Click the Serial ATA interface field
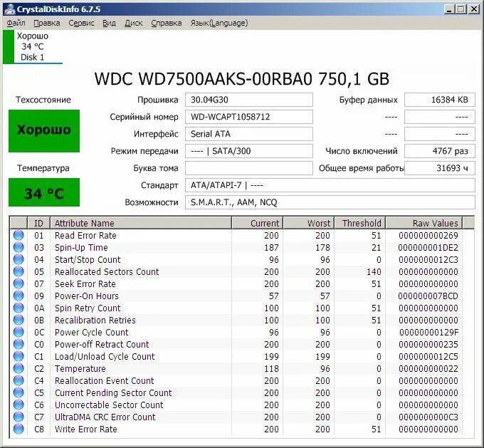 [x=249, y=134]
